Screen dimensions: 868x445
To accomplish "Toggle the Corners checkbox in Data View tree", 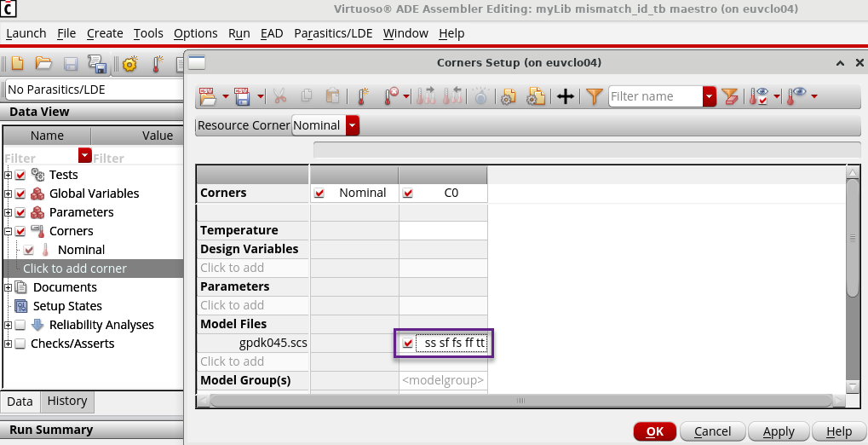I will click(20, 231).
